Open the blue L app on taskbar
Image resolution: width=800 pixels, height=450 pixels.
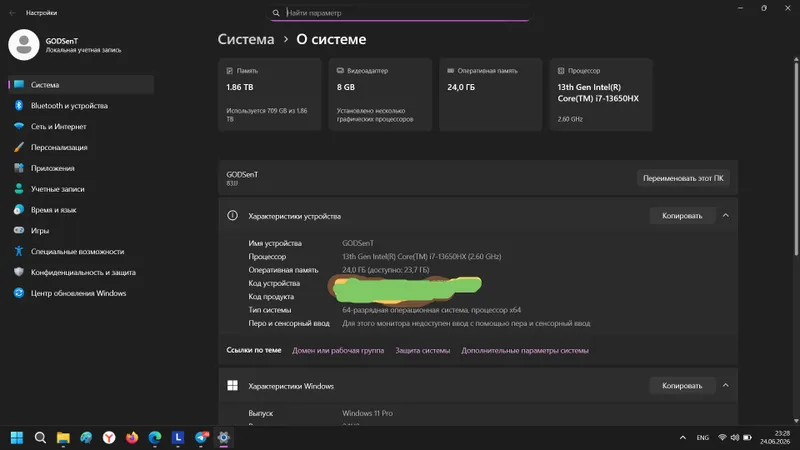coord(178,438)
